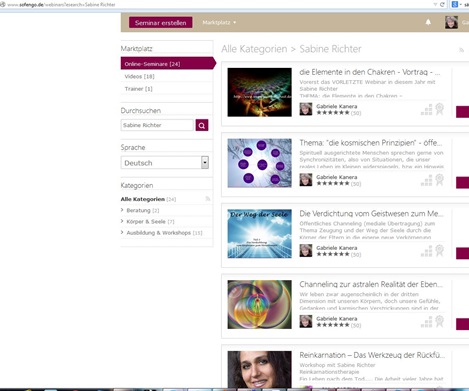
Task: Open Beratung [2] category
Action: 143,210
